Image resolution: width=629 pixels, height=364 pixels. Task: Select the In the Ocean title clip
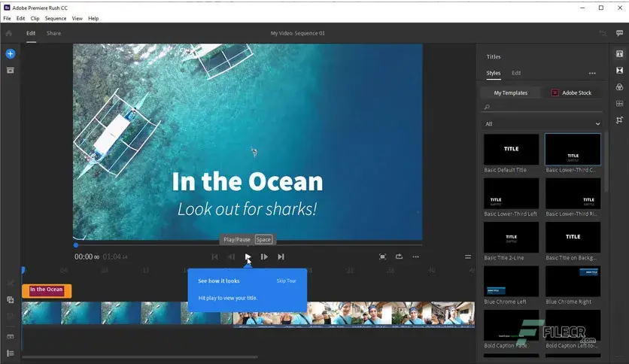[47, 291]
